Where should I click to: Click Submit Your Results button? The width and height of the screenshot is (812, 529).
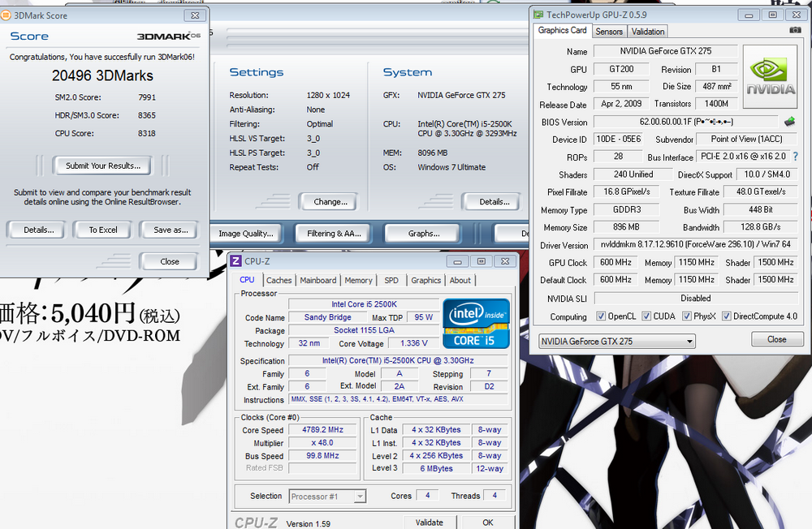click(102, 166)
